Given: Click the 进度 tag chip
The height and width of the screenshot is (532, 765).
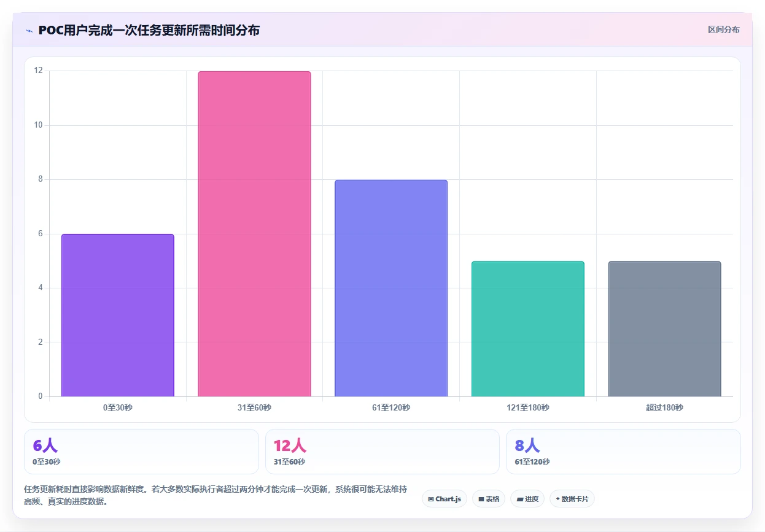Looking at the screenshot, I should [x=527, y=499].
